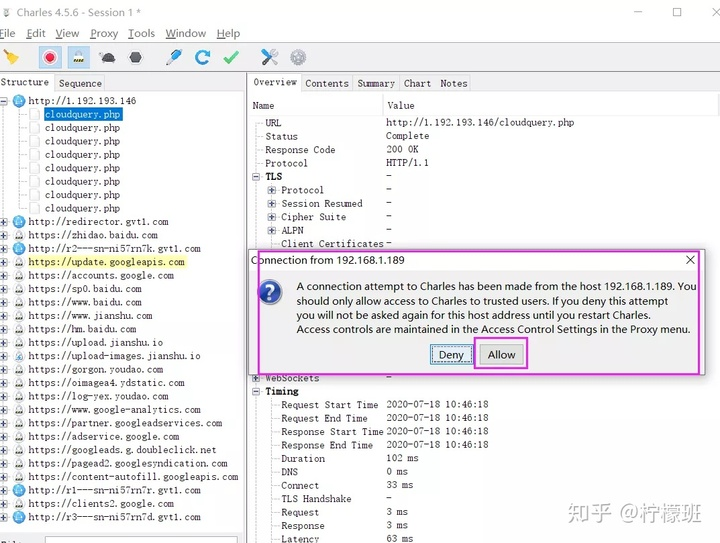Viewport: 720px width, 543px height.
Task: Expand the https://www.jianshu.com node
Action: pyautogui.click(x=4, y=316)
